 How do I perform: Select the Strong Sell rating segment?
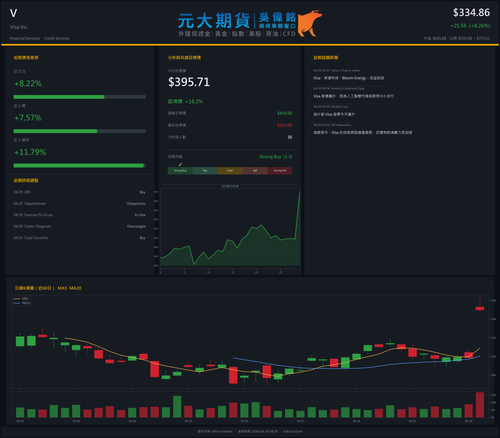(x=280, y=171)
